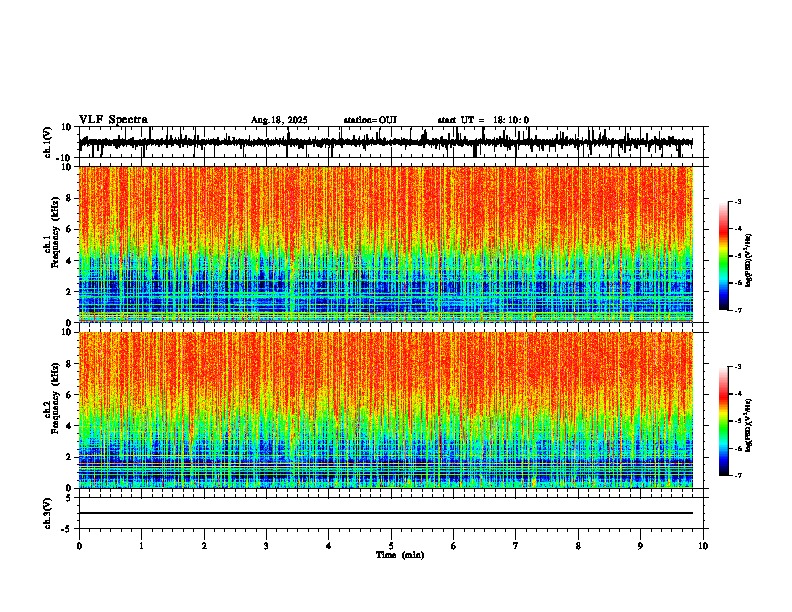The width and height of the screenshot is (792, 612).
Task: Click the "6" kHz tick on ch.2 frequency axis
Action: (x=69, y=394)
